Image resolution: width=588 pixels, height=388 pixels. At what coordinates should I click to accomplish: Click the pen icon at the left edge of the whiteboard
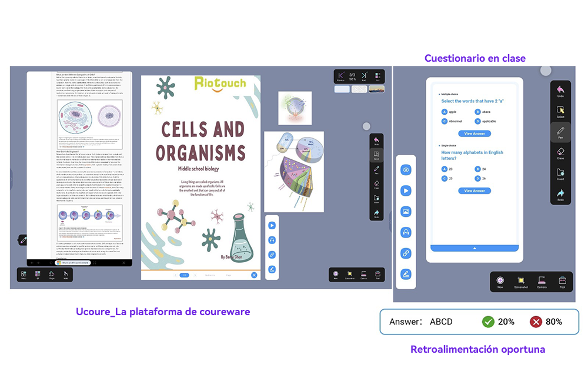(24, 240)
